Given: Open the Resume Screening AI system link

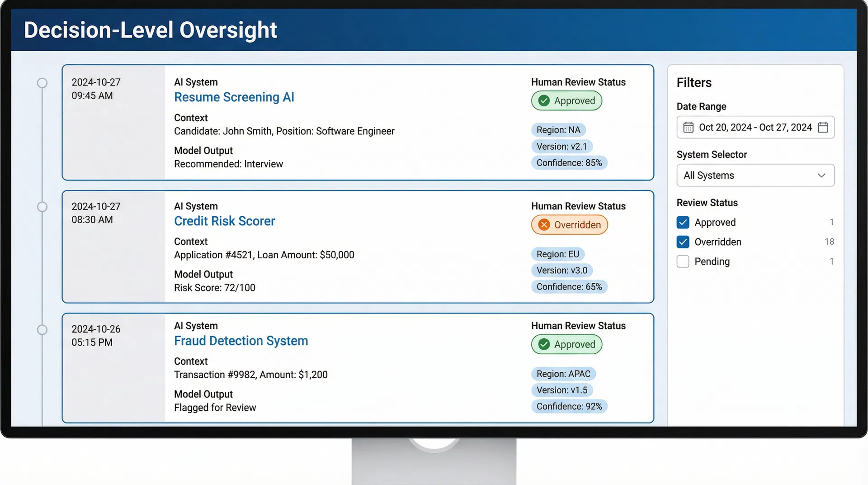Looking at the screenshot, I should pos(234,97).
